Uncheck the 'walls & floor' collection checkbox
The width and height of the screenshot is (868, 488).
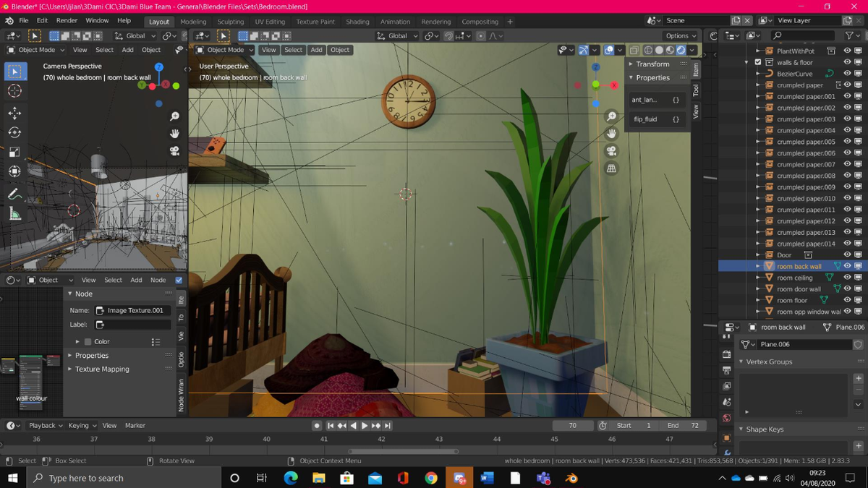click(758, 62)
